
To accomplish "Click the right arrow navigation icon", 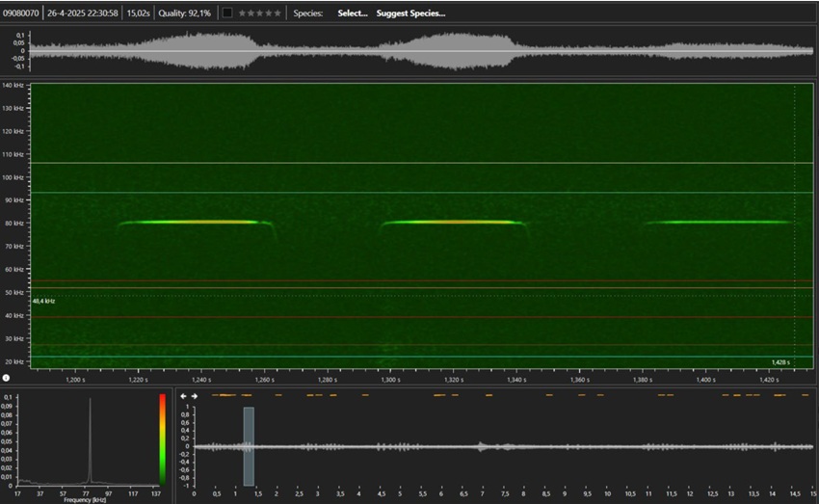I will [x=195, y=396].
